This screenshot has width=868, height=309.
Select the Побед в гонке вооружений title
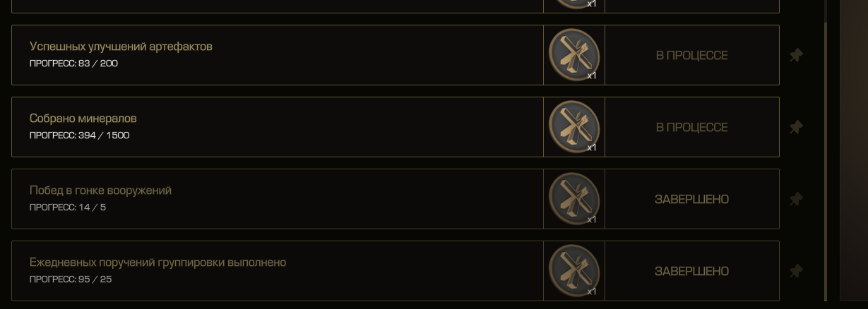pyautogui.click(x=100, y=190)
